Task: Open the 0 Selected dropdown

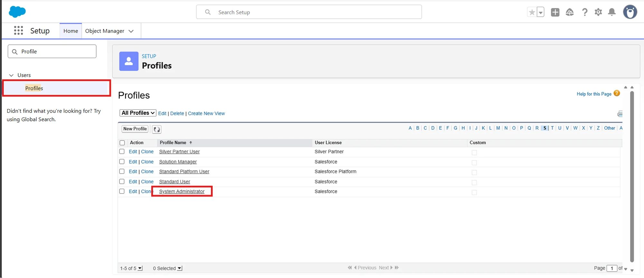Action: [180, 268]
